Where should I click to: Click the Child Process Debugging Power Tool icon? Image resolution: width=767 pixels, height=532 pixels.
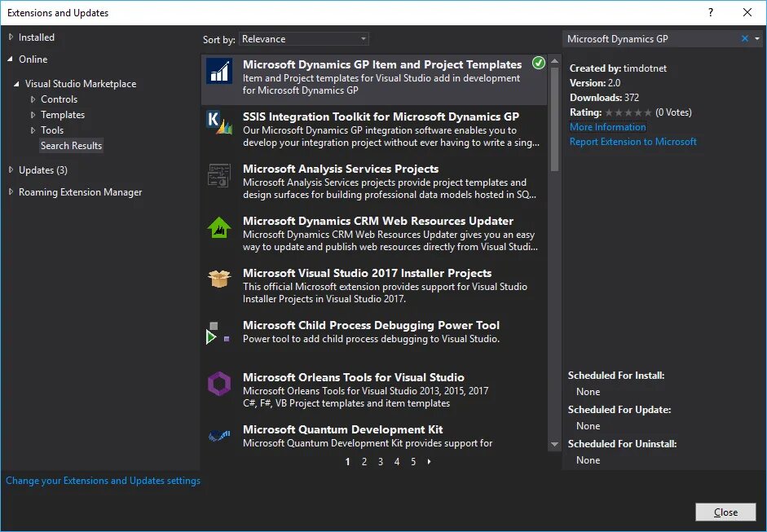(x=218, y=332)
